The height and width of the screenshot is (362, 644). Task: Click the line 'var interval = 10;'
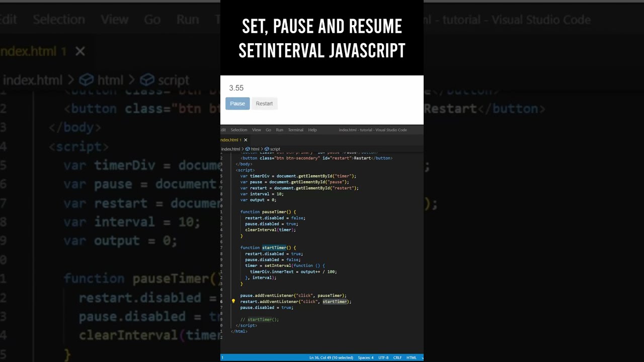262,194
